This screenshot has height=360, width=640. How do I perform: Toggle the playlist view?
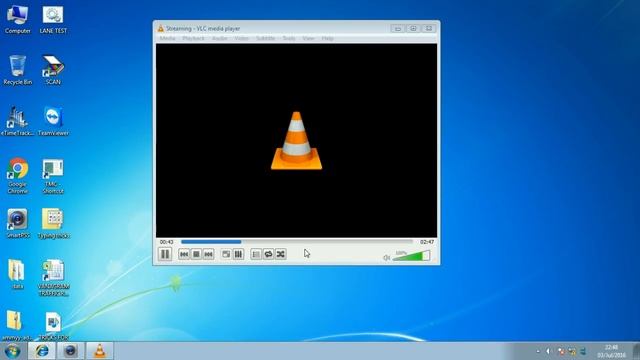click(256, 254)
